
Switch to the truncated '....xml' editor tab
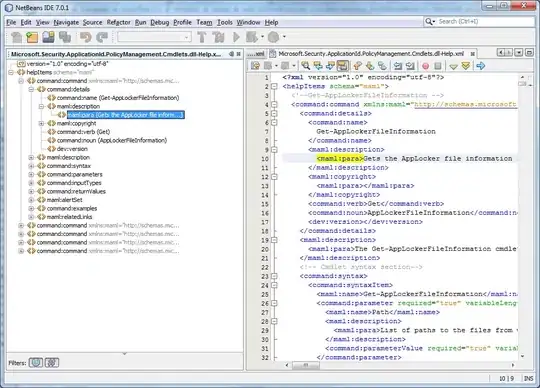pyautogui.click(x=256, y=54)
